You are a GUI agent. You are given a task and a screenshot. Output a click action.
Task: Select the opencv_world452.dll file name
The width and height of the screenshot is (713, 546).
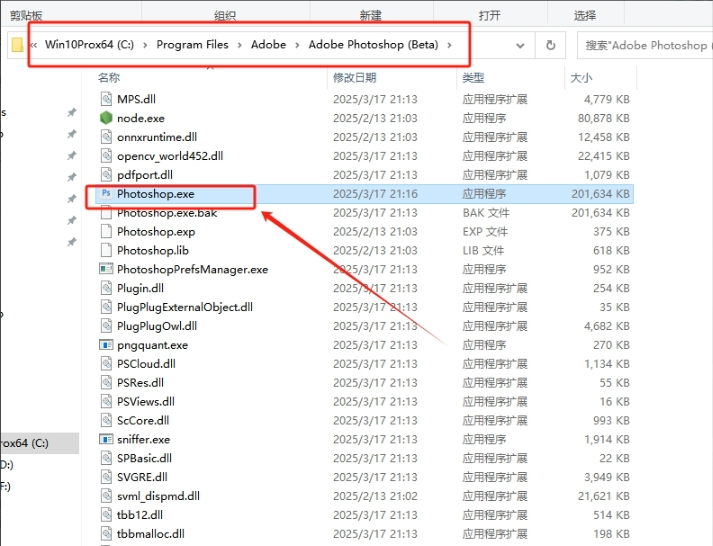[x=170, y=156]
